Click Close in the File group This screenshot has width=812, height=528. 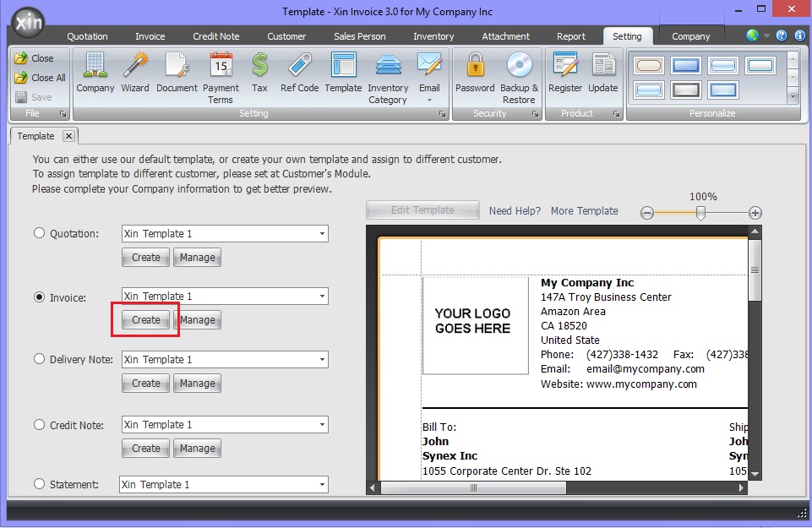[x=34, y=58]
